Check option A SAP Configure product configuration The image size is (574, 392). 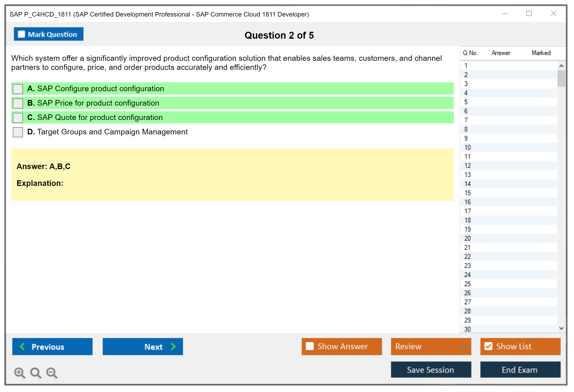(18, 89)
